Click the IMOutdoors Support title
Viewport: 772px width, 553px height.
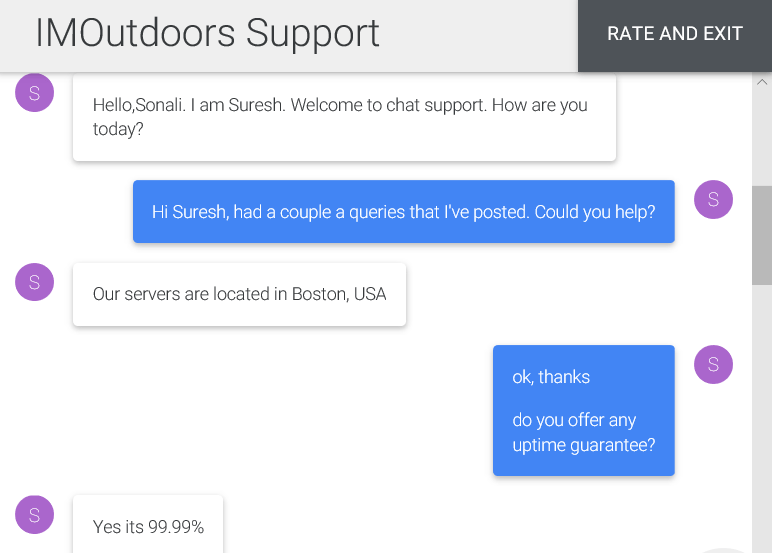(x=207, y=33)
